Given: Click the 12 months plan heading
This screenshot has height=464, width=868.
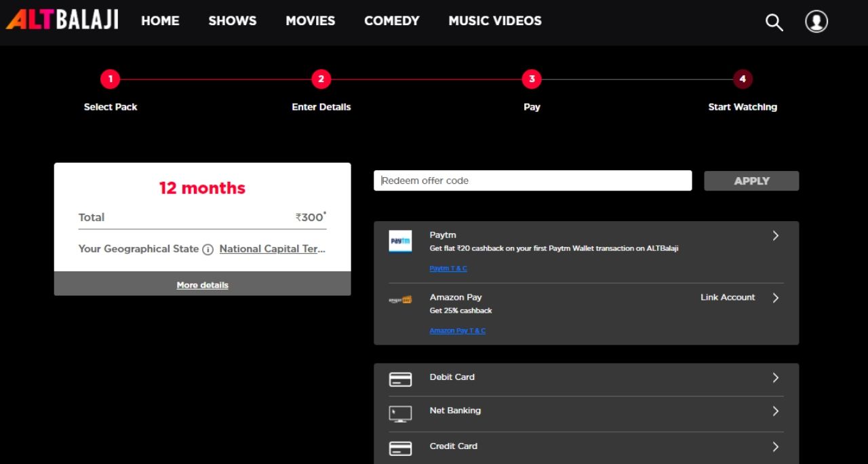Looking at the screenshot, I should [202, 188].
